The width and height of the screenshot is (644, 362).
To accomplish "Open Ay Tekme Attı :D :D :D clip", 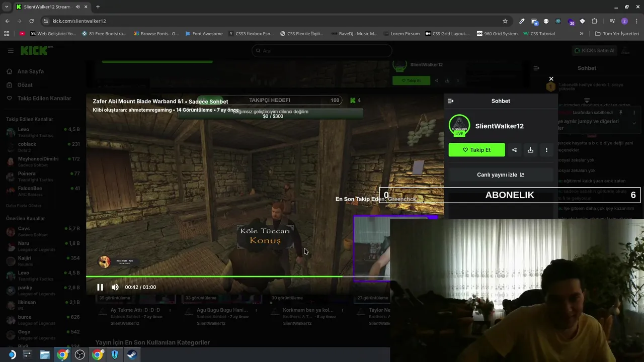I will pos(135,310).
